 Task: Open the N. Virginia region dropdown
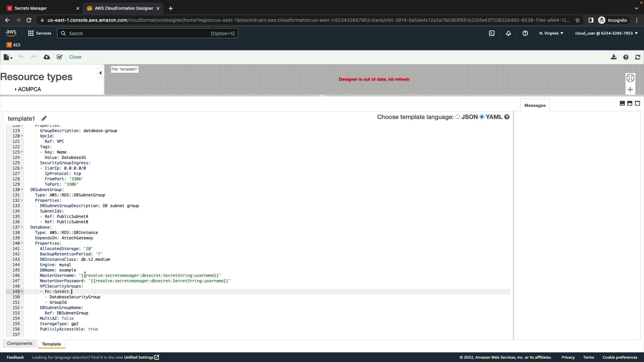pos(551,33)
